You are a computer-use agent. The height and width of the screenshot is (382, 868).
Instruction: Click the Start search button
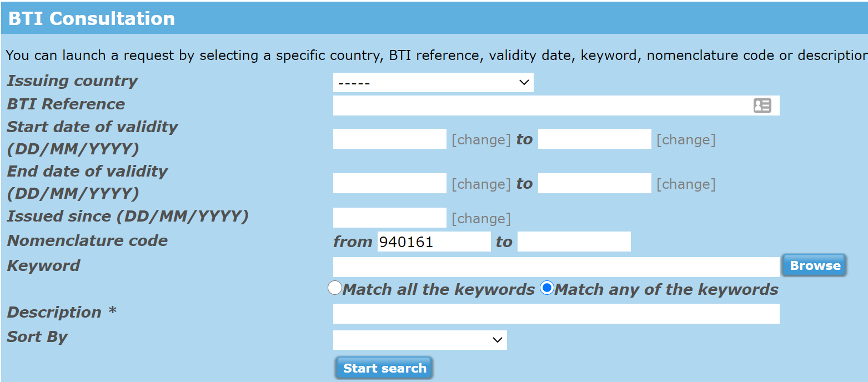(x=384, y=368)
